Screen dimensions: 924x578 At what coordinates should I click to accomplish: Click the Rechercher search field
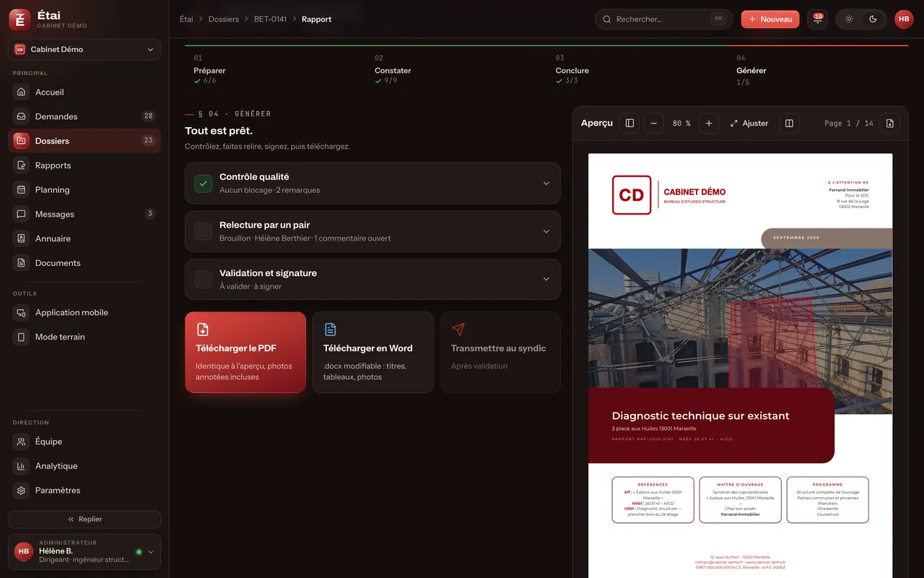click(x=664, y=20)
